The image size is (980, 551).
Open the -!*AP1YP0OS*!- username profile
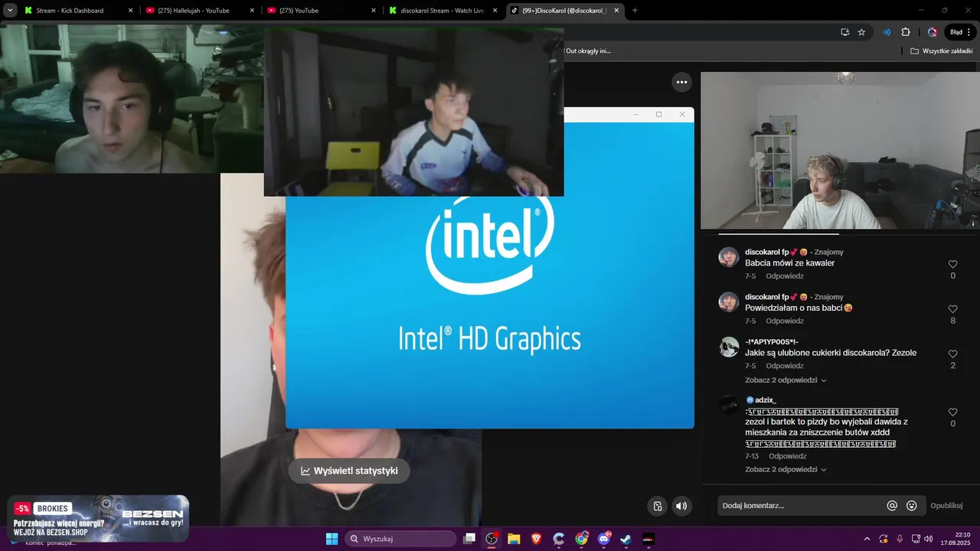pos(772,341)
